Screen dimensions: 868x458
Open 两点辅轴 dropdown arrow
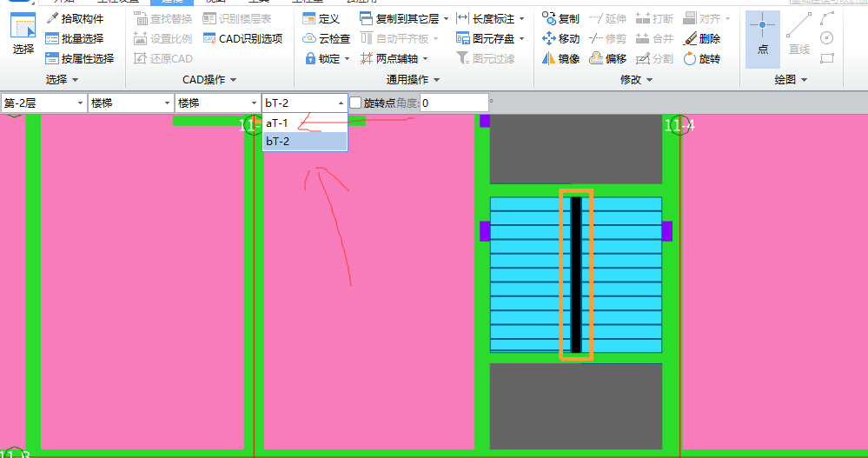click(425, 59)
